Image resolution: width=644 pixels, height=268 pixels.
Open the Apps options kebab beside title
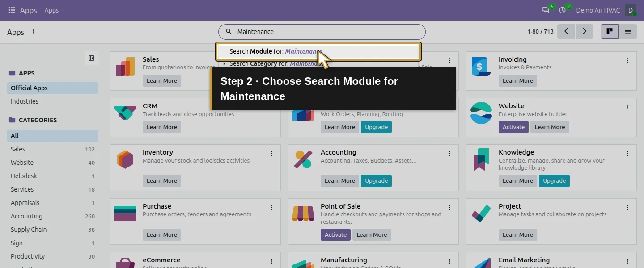tap(34, 32)
